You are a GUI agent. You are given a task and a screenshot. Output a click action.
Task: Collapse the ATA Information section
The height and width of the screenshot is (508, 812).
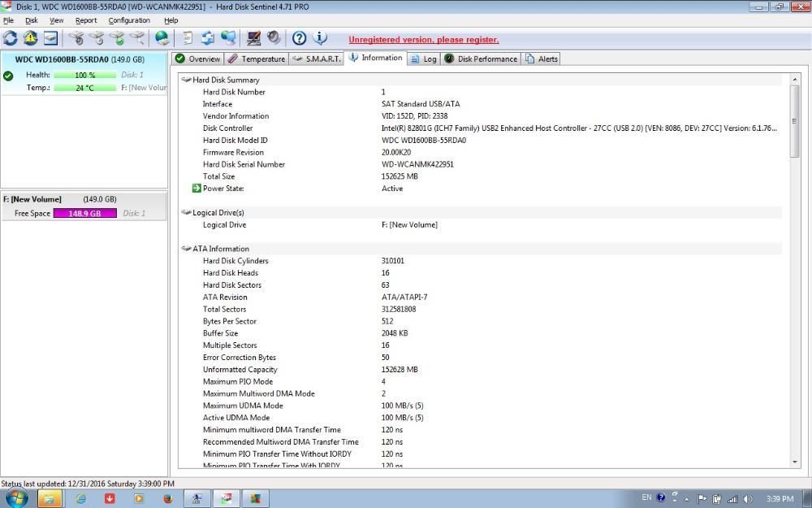coord(187,249)
